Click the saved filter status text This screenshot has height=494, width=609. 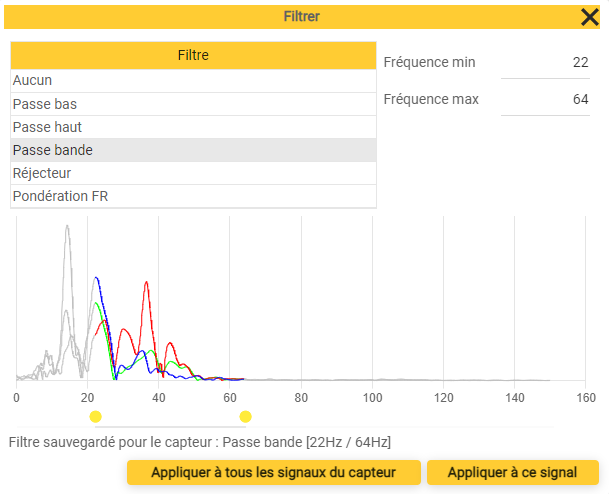(200, 441)
